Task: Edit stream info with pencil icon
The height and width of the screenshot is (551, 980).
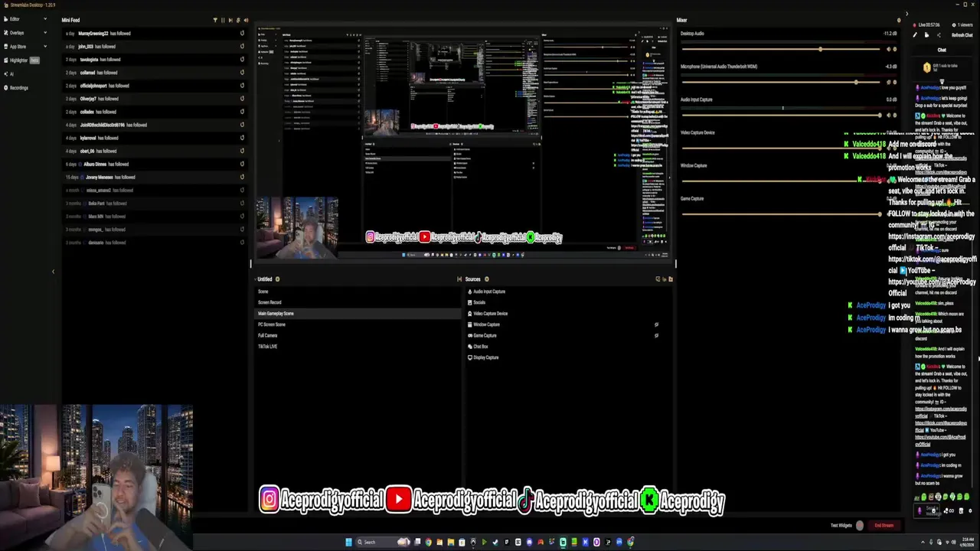Action: click(915, 35)
